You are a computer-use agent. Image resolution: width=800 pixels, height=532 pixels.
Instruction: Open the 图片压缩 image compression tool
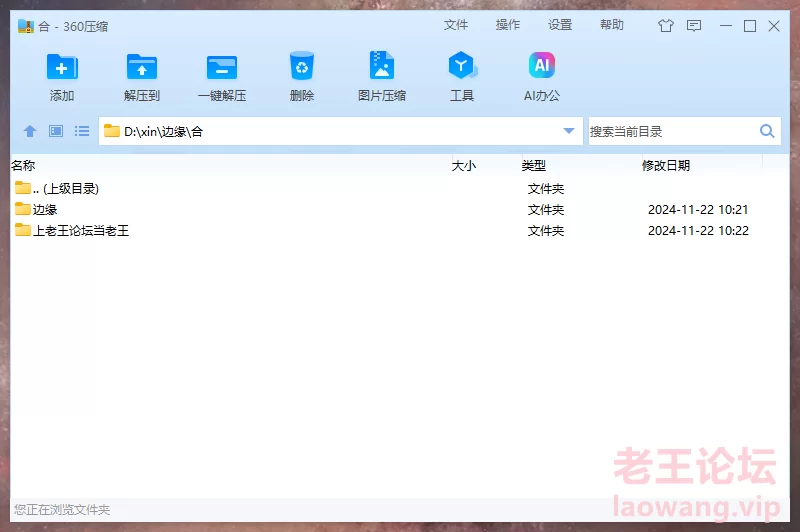point(382,65)
